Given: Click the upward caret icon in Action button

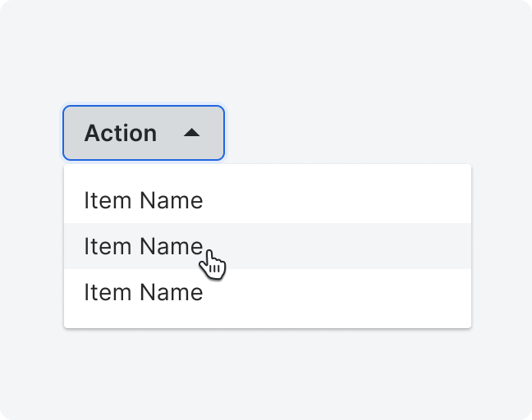Looking at the screenshot, I should pyautogui.click(x=191, y=133).
